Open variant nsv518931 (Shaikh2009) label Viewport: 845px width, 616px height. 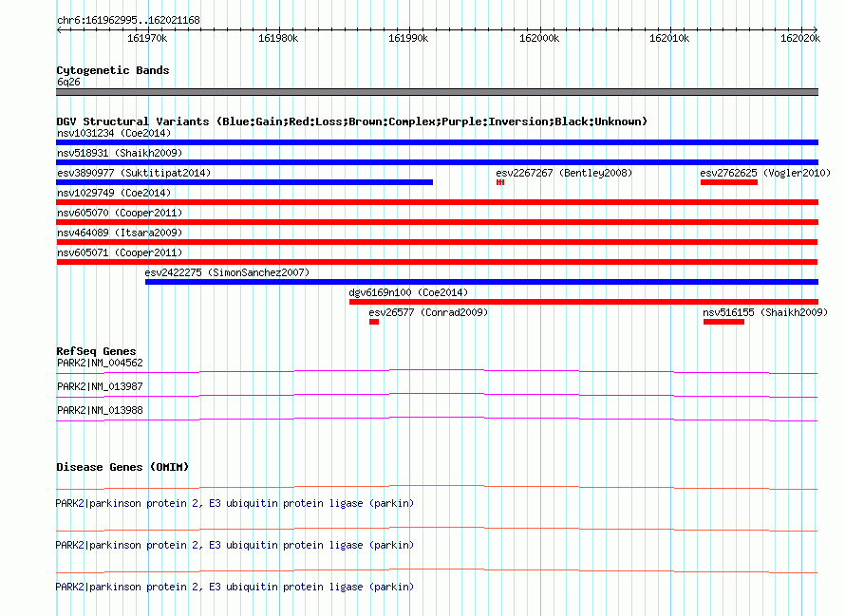click(120, 153)
